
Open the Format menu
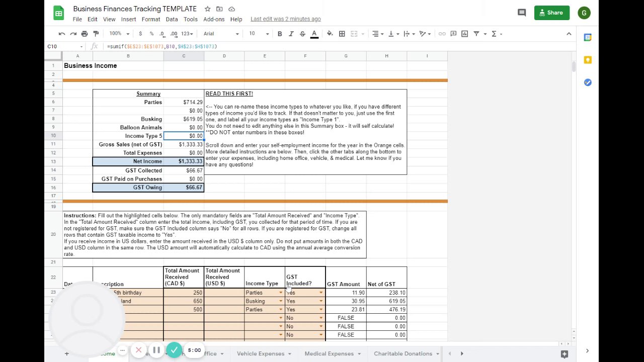(x=150, y=19)
